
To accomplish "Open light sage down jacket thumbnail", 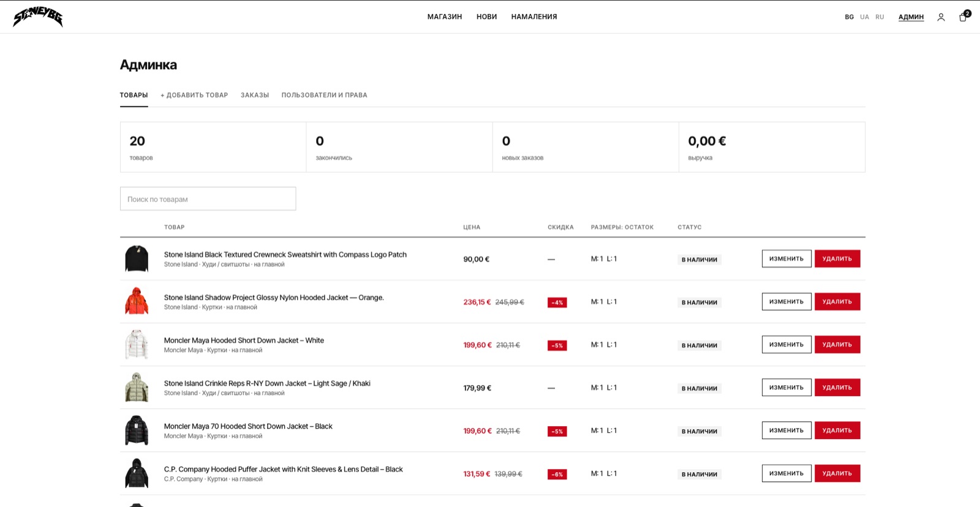I will 137,388.
